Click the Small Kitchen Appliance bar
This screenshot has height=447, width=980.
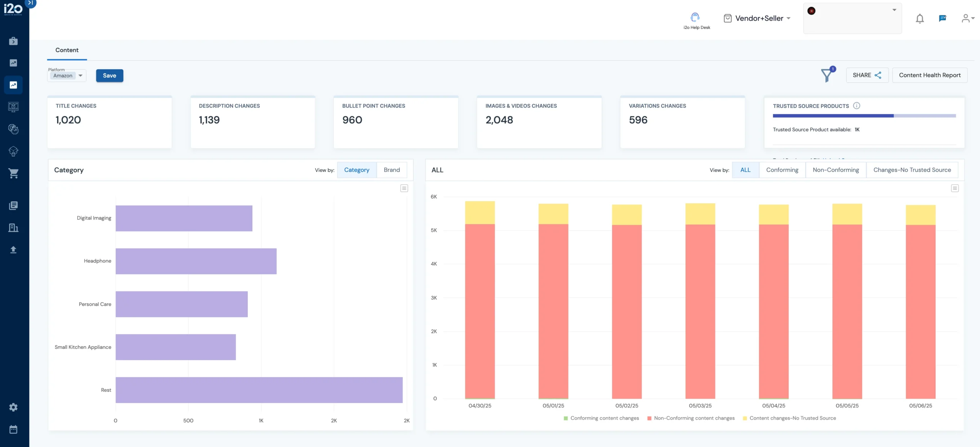pyautogui.click(x=176, y=347)
